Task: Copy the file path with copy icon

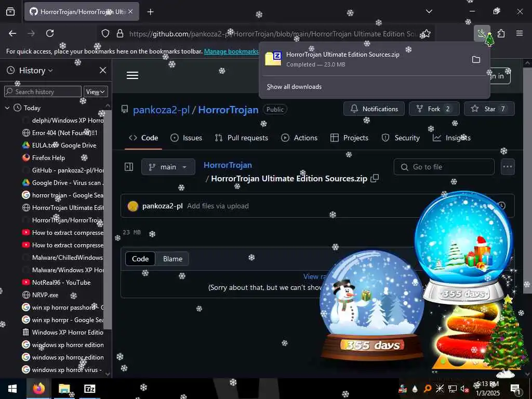Action: [375, 179]
